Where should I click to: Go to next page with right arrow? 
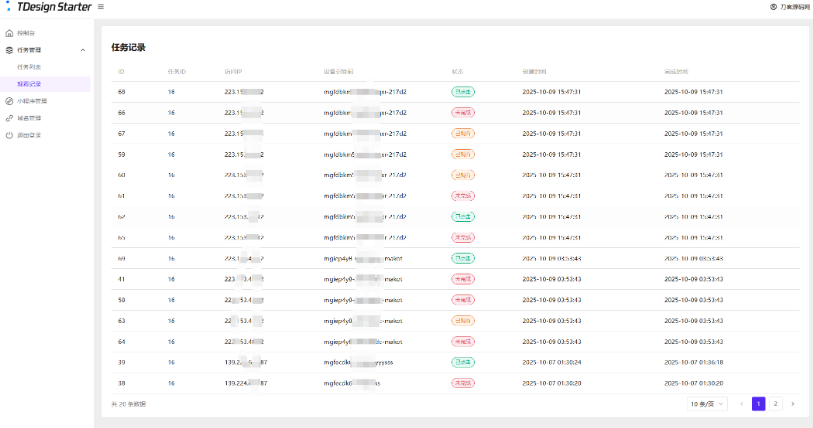792,403
